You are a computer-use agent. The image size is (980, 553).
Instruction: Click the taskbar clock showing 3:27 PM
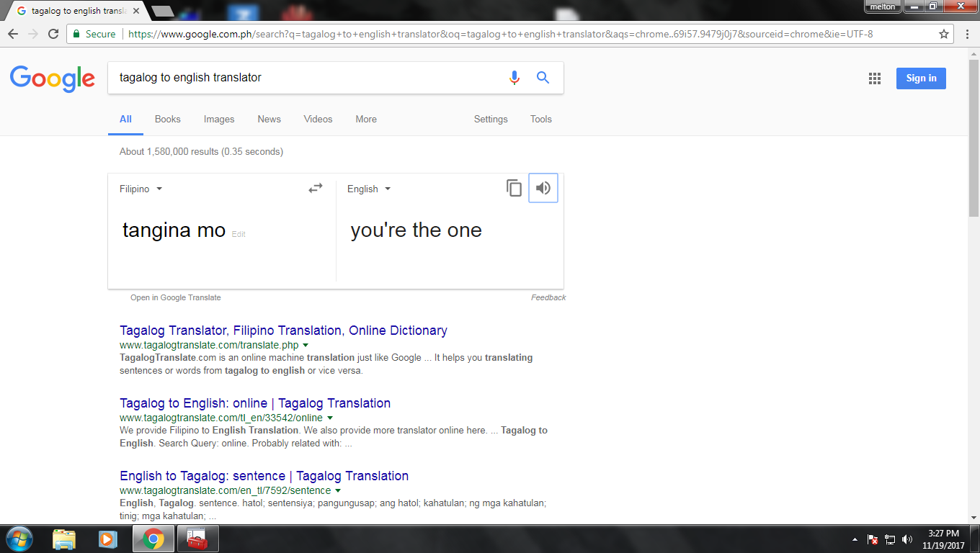pyautogui.click(x=943, y=539)
